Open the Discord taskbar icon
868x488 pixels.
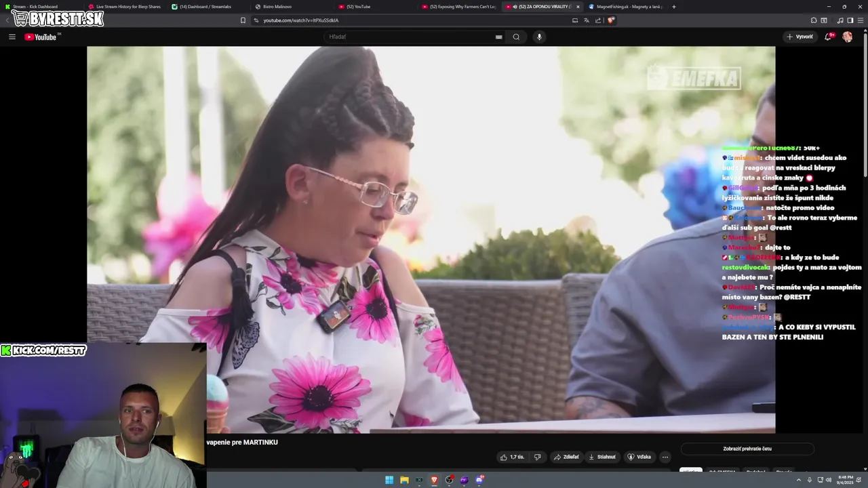(479, 480)
